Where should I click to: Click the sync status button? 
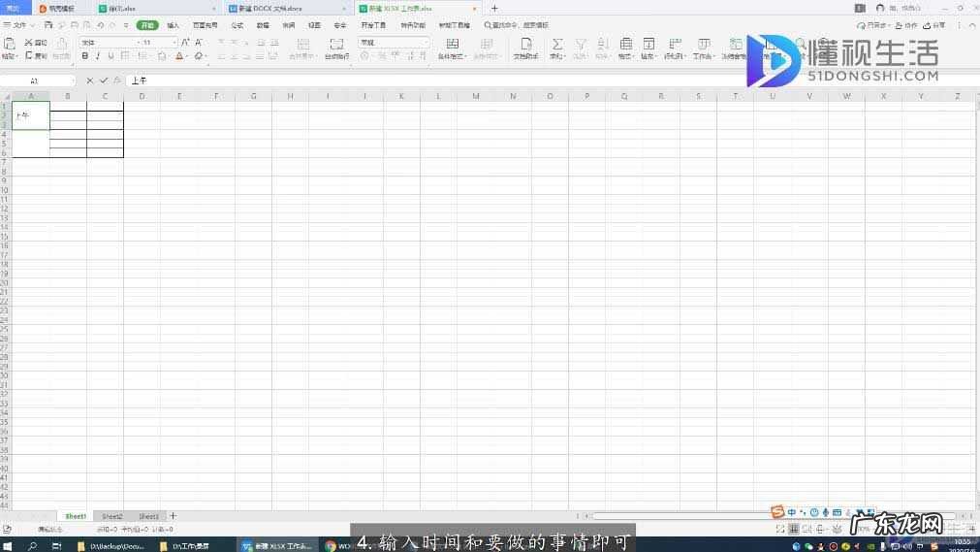coord(873,25)
